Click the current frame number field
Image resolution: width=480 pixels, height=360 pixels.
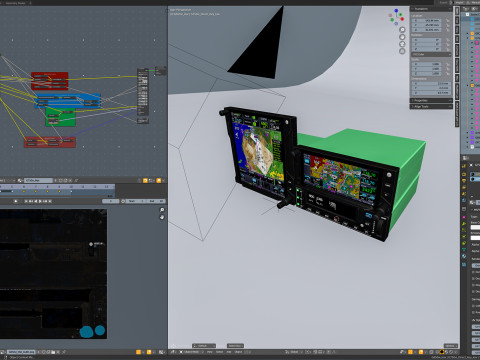coord(111,201)
